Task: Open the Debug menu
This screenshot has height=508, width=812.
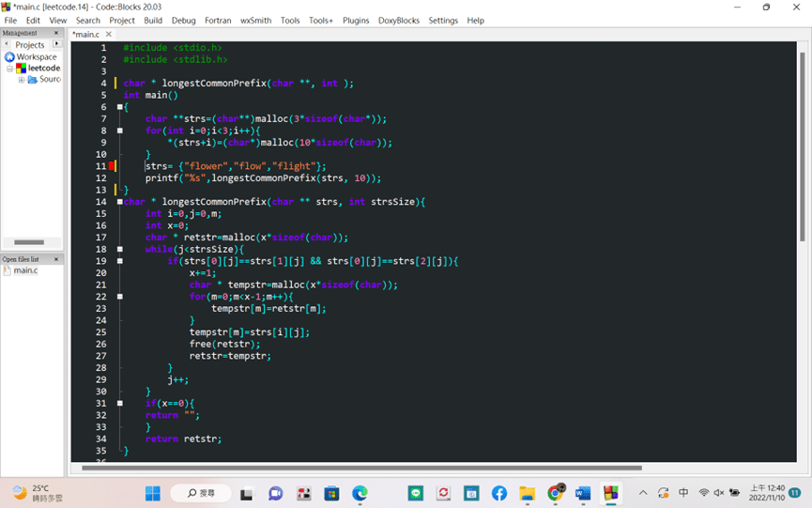Action: [x=184, y=20]
